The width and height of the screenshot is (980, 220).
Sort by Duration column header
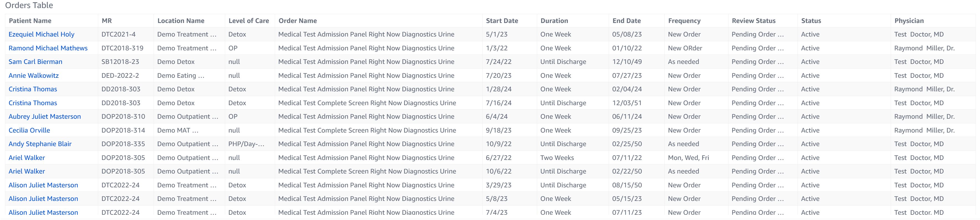554,21
